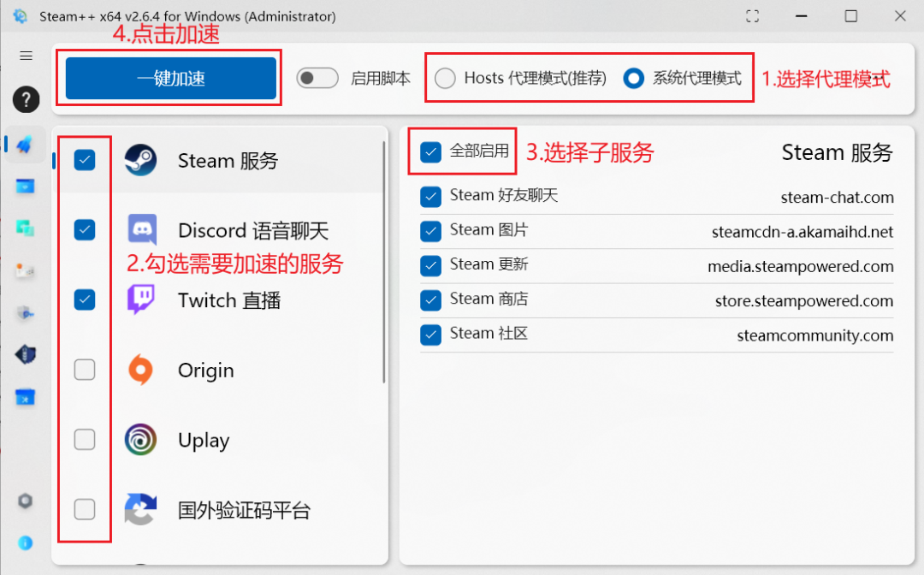Uncheck the Twitch 直播 checkbox
This screenshot has height=575, width=924.
point(85,299)
